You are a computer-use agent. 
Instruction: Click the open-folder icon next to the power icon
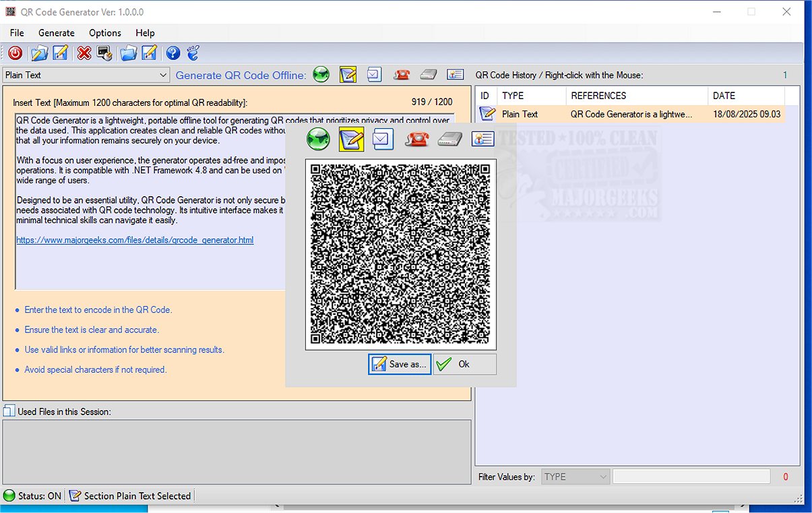point(40,53)
